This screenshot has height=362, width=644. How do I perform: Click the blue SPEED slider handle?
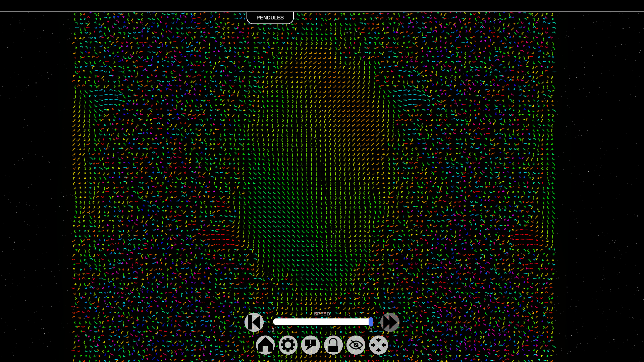point(371,322)
